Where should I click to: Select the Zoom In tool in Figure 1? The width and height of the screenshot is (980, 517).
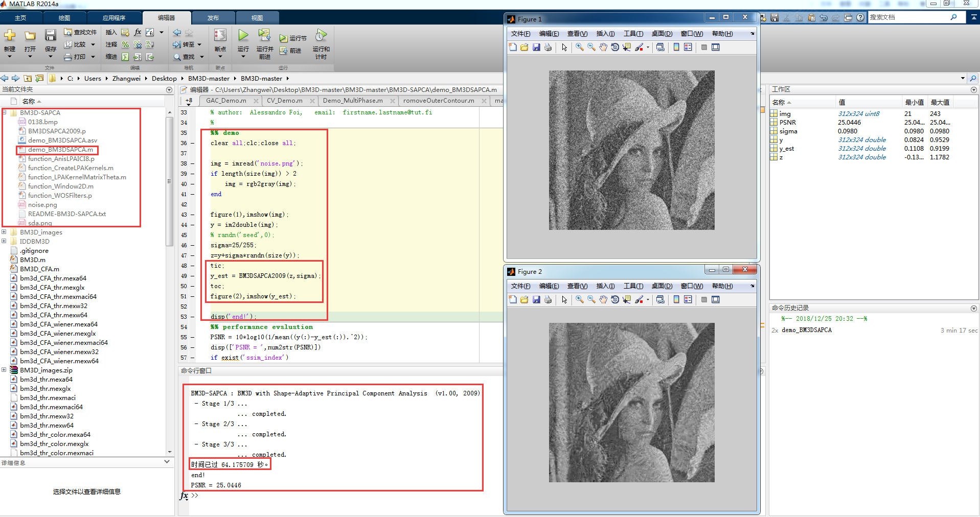coord(579,47)
